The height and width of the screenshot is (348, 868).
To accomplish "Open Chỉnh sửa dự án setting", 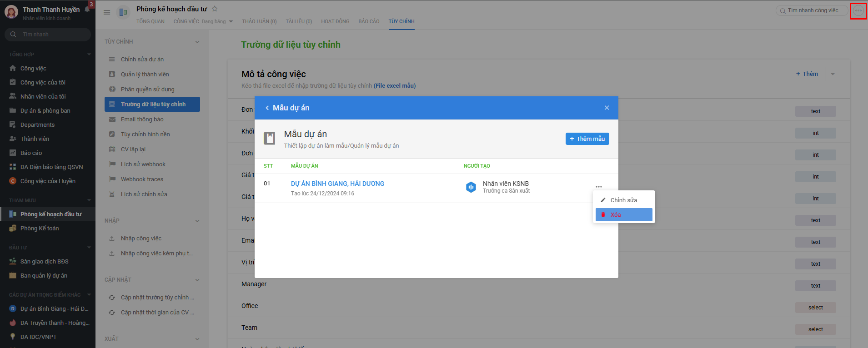I will (152, 59).
